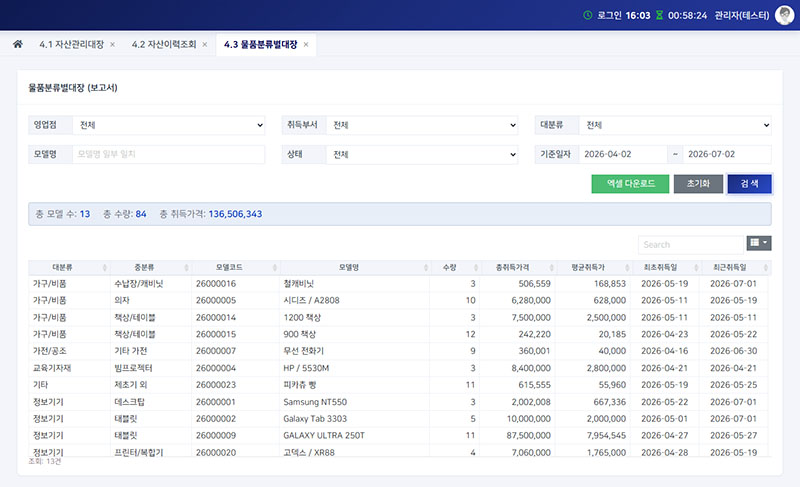This screenshot has width=800, height=487.
Task: Open the 대분류 filter dropdown
Action: (x=675, y=125)
